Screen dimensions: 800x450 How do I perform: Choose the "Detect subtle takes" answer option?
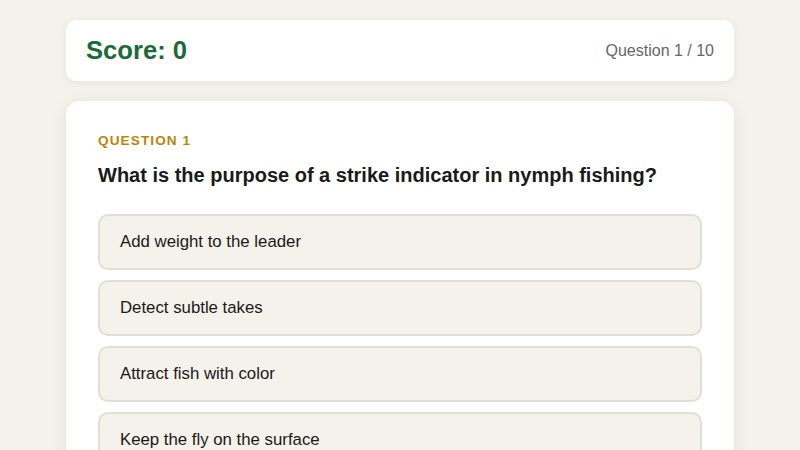click(399, 308)
